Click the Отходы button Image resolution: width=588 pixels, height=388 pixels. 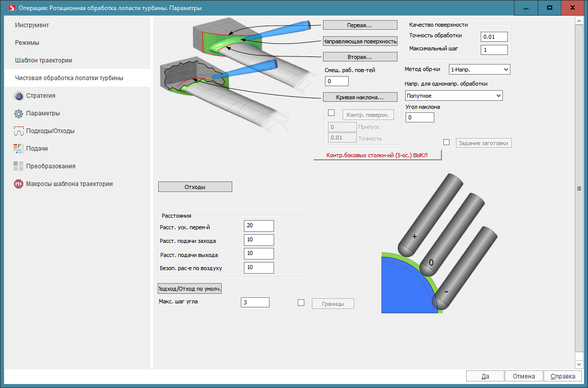coord(195,186)
